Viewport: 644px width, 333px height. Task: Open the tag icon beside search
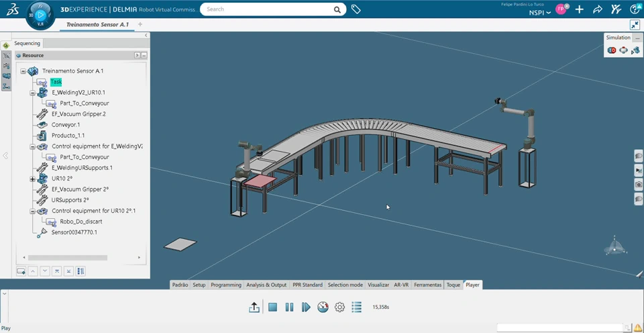pos(356,9)
